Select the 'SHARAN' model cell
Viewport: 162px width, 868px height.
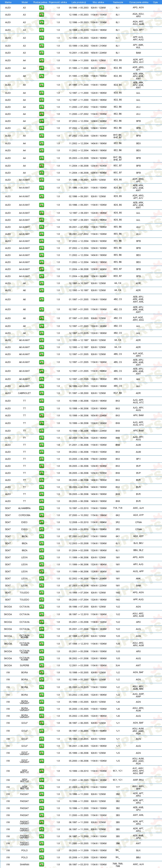pos(24,864)
